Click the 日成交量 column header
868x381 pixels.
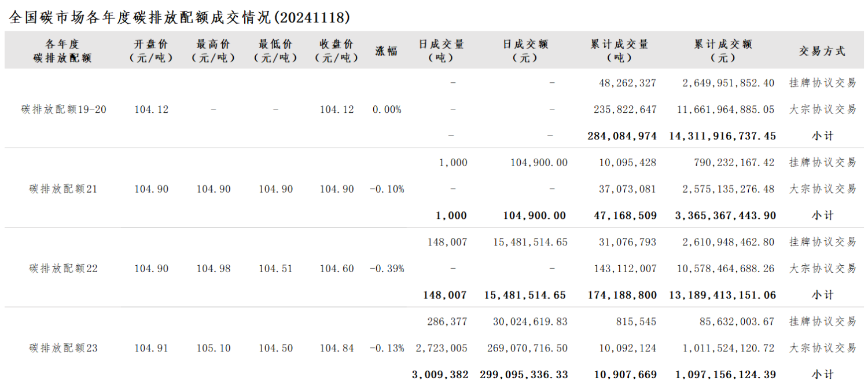pyautogui.click(x=442, y=51)
